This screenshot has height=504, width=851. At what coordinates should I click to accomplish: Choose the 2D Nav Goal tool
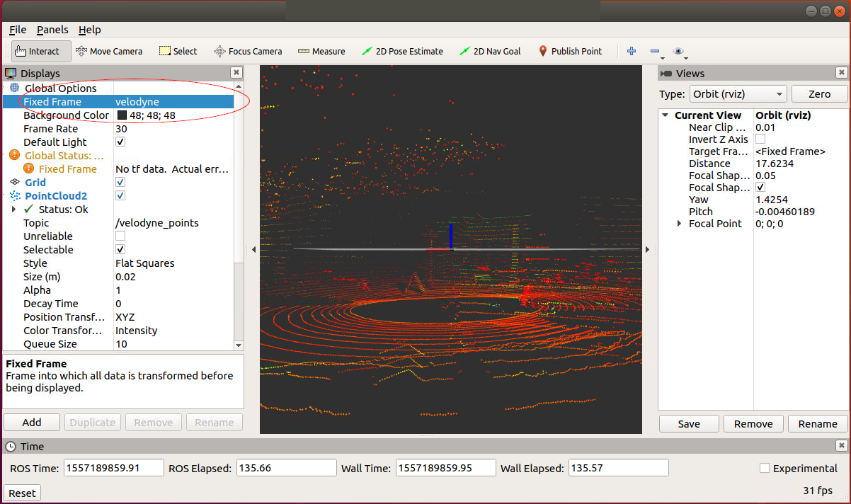tap(490, 50)
